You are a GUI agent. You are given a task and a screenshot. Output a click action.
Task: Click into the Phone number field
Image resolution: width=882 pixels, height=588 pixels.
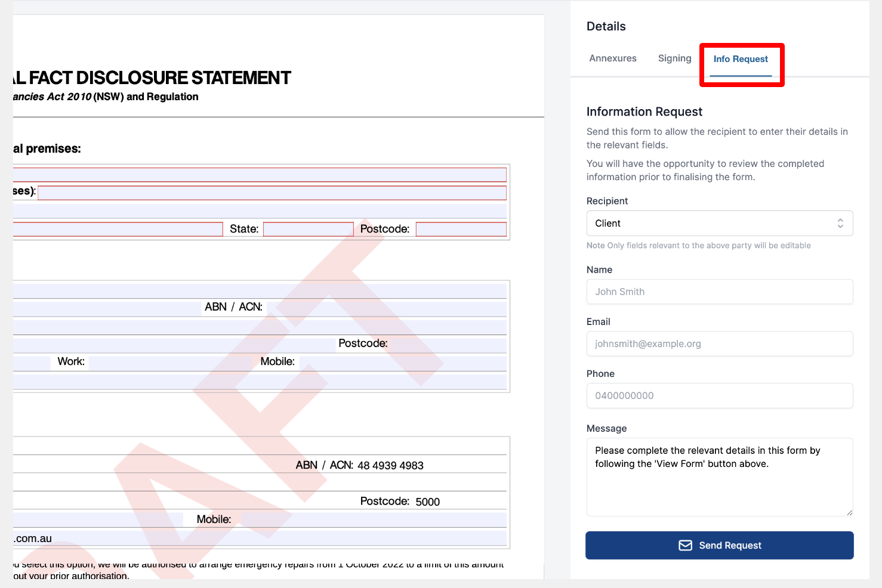[719, 395]
